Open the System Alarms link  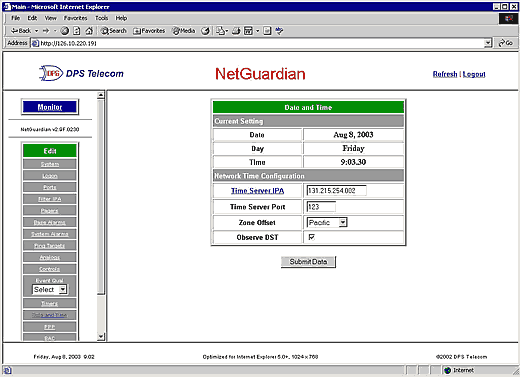[50, 234]
